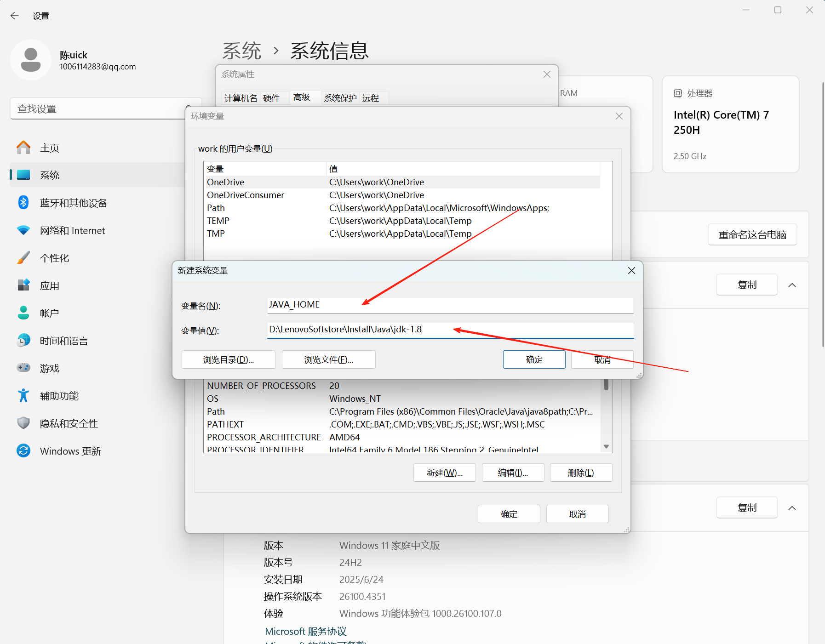This screenshot has height=644, width=825.
Task: Select 蓝牙和其他设备 in the sidebar
Action: (x=74, y=202)
